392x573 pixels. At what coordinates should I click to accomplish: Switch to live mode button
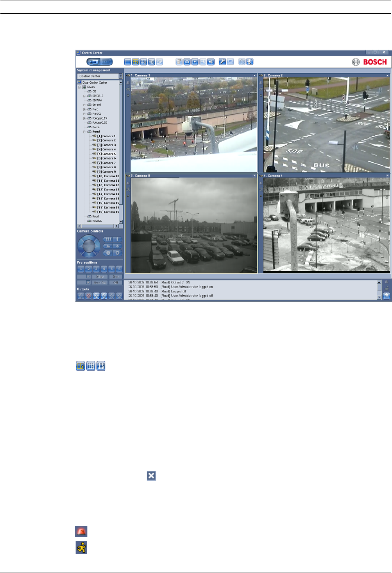(93, 62)
